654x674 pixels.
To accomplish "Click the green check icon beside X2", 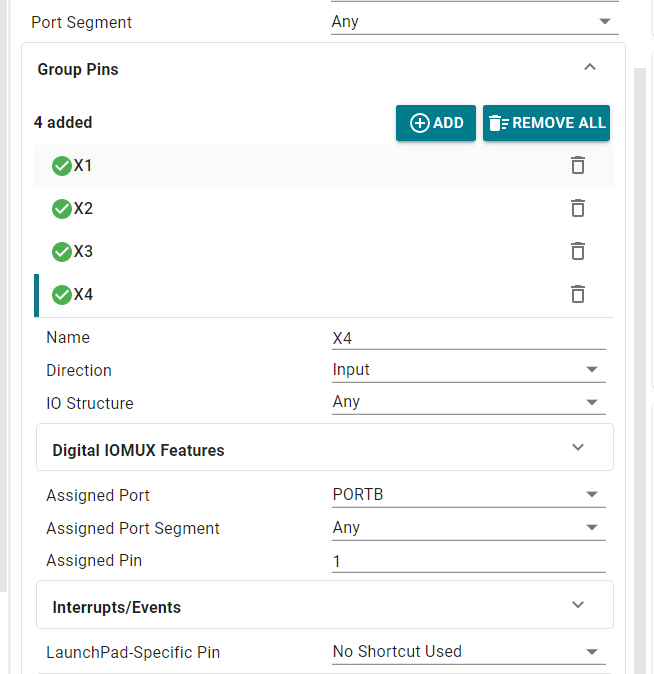I will [x=61, y=209].
